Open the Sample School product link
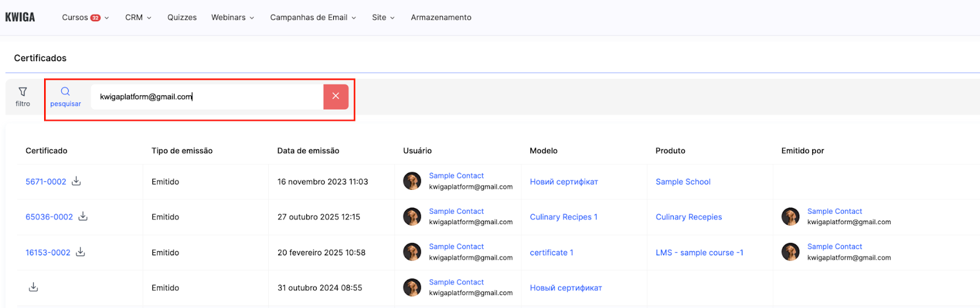The height and width of the screenshot is (308, 980). tap(683, 182)
